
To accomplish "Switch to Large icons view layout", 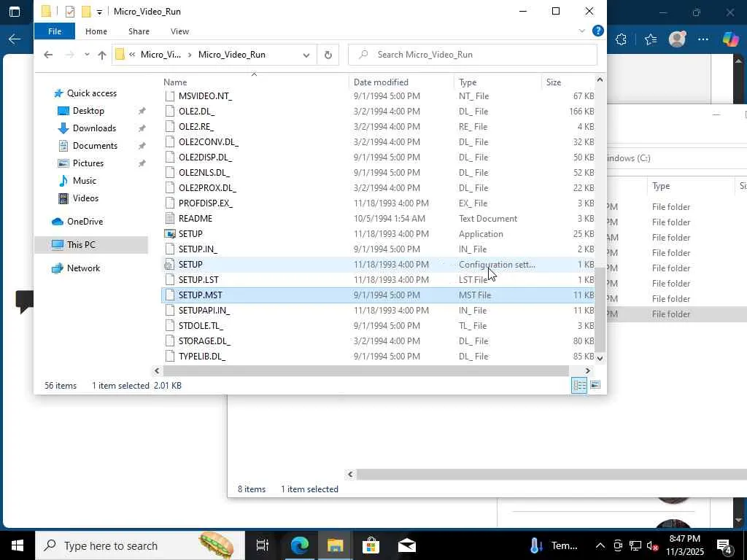I will point(595,385).
